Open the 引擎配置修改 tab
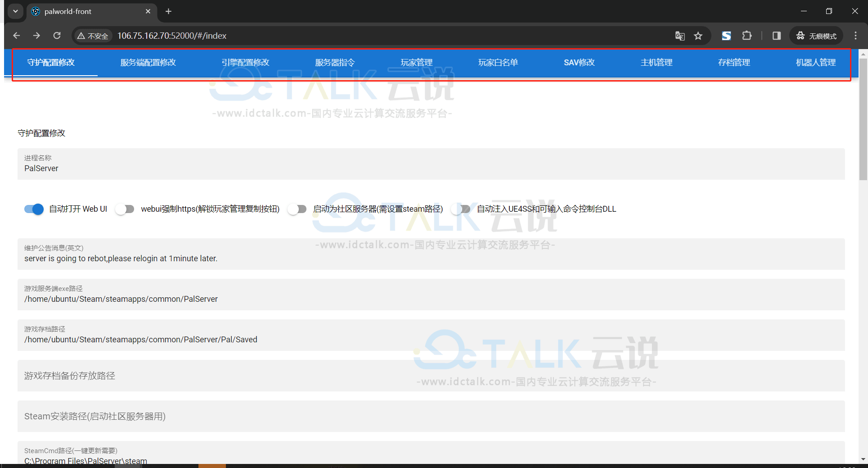 click(x=245, y=63)
